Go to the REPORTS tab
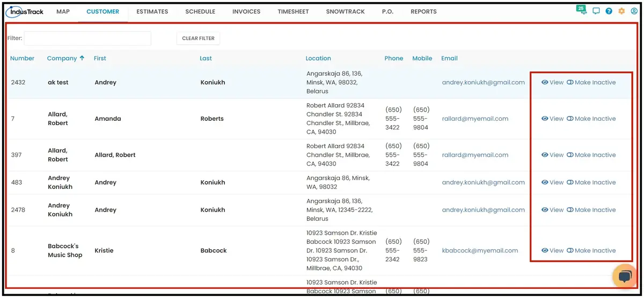The width and height of the screenshot is (644, 298). (423, 12)
